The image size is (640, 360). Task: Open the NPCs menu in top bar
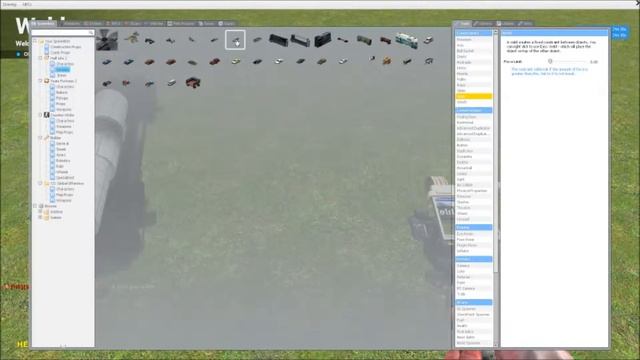pyautogui.click(x=27, y=4)
